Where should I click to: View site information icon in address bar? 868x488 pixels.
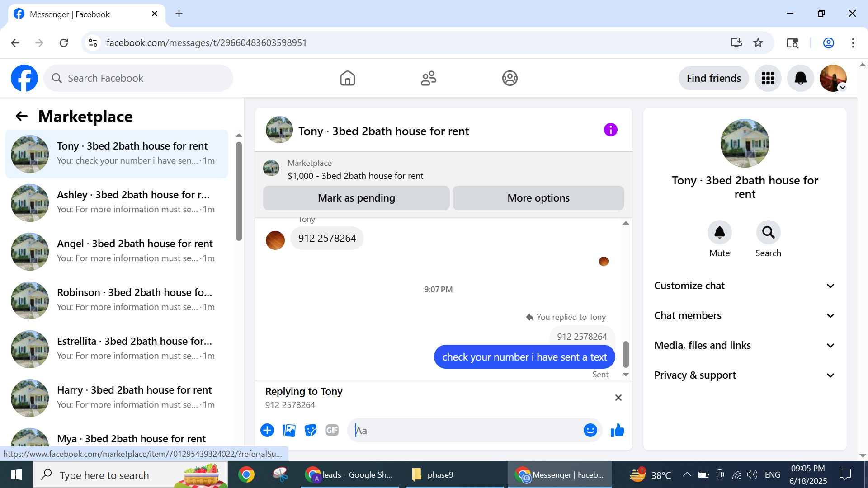coord(93,43)
